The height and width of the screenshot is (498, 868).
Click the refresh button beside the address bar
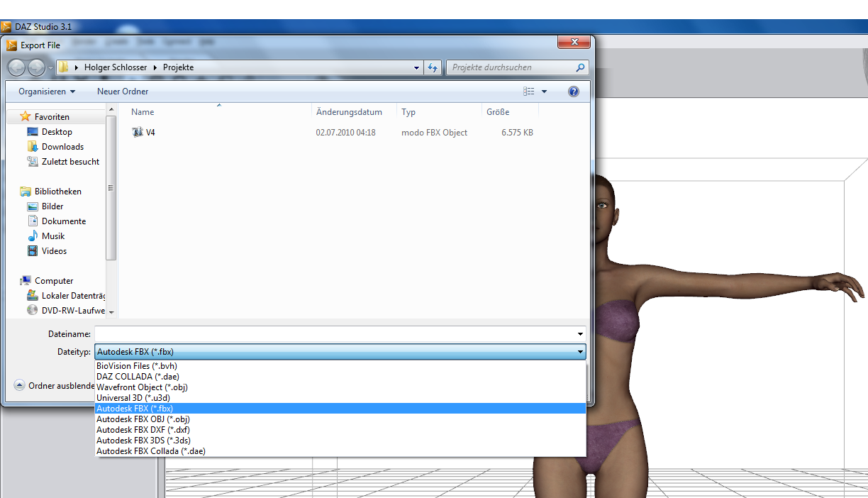pyautogui.click(x=433, y=67)
